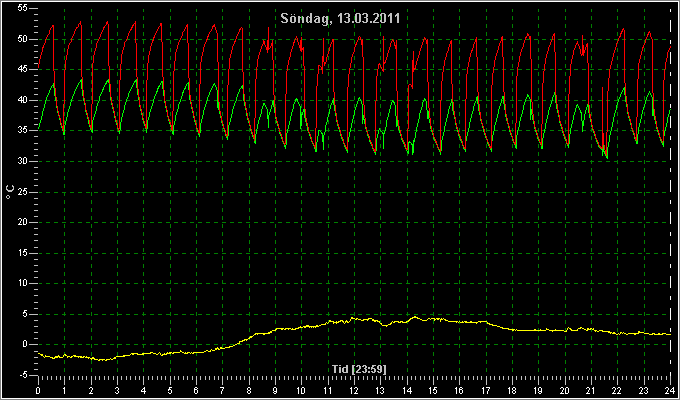Screen dimensions: 680x400
Task: Click the 55 value on temperature axis
Action: [23, 9]
